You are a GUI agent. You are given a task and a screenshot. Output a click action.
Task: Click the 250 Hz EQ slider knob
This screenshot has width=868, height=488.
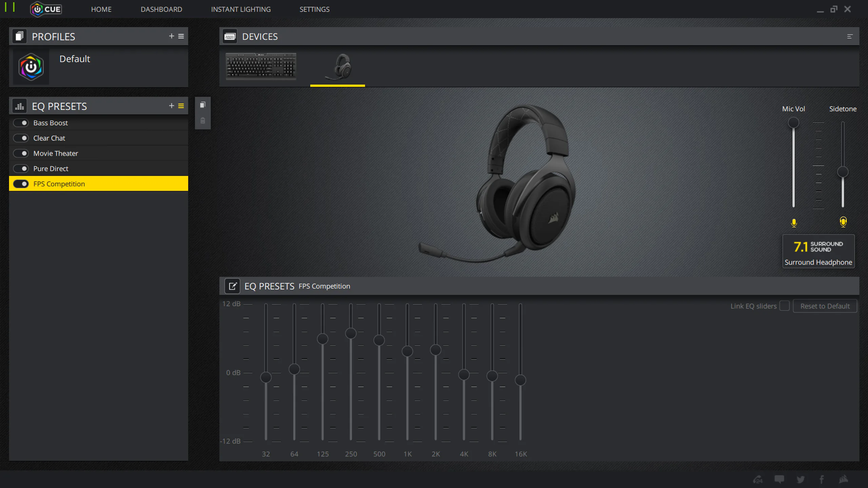(351, 333)
